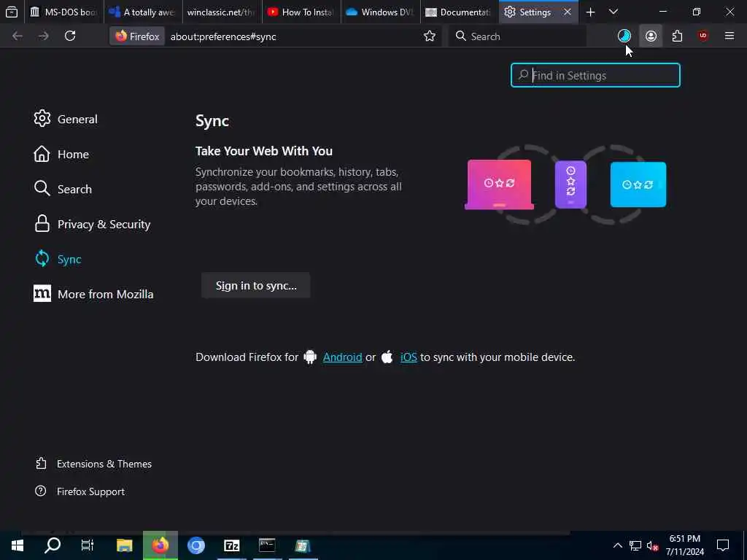Switch to the Documentation tab

[x=460, y=12]
